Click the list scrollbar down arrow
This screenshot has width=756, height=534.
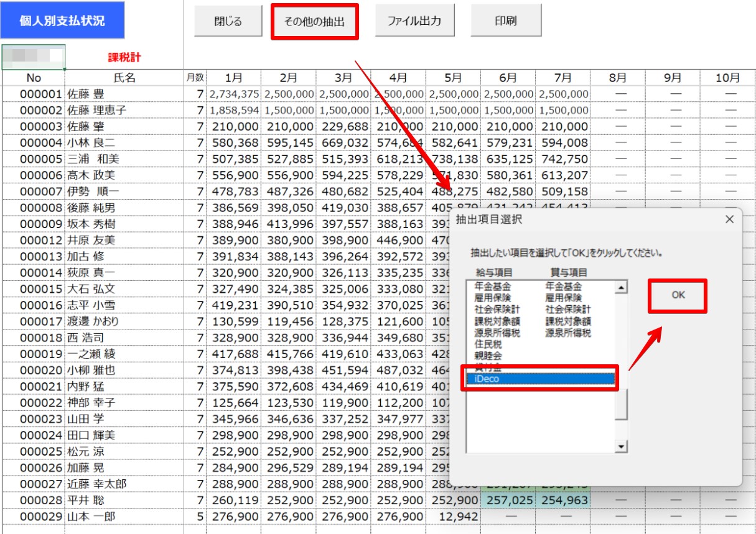click(x=620, y=446)
